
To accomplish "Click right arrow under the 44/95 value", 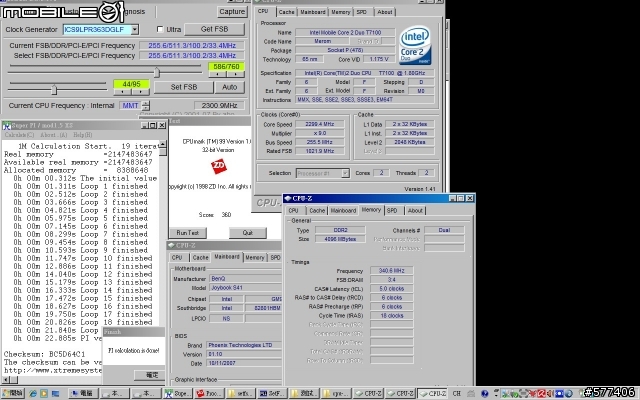I will 140,92.
